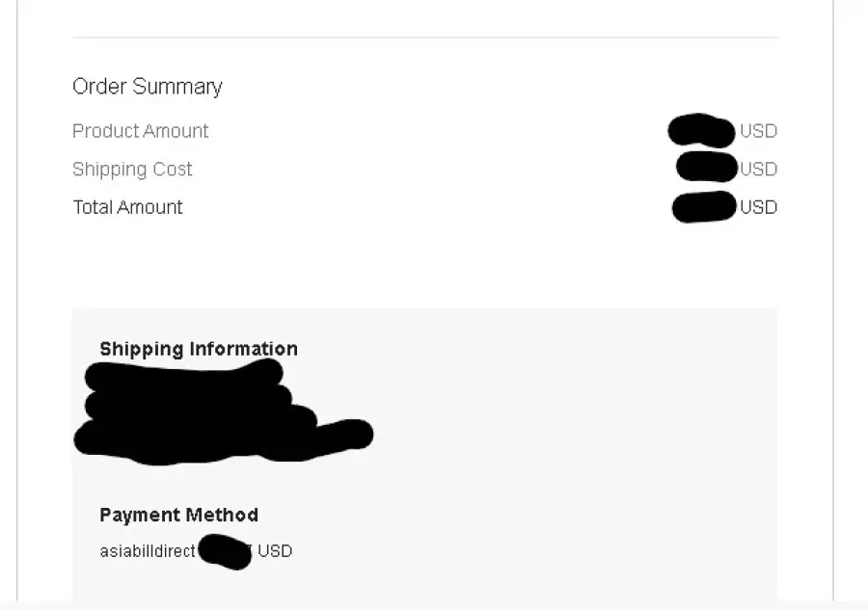Click the blacked-out shipping address block

[x=223, y=411]
